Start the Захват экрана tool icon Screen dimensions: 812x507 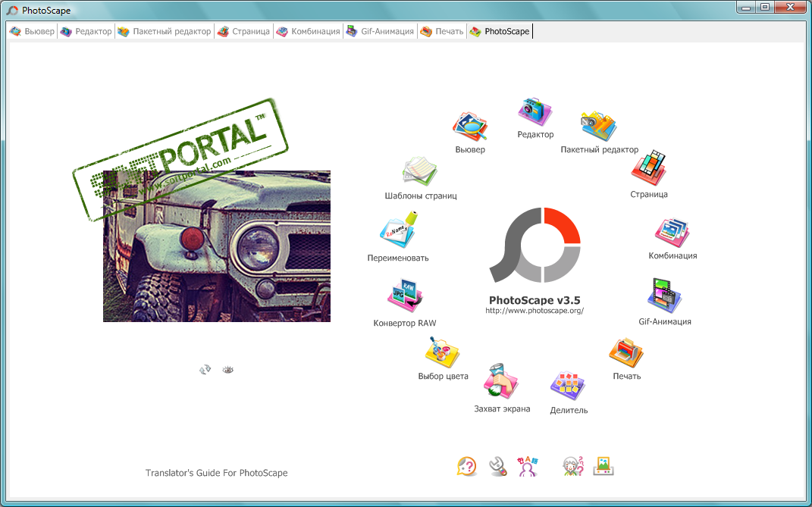[500, 380]
